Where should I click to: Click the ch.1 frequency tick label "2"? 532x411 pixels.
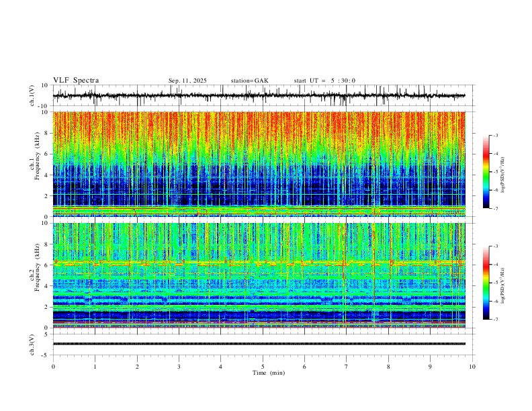point(47,195)
